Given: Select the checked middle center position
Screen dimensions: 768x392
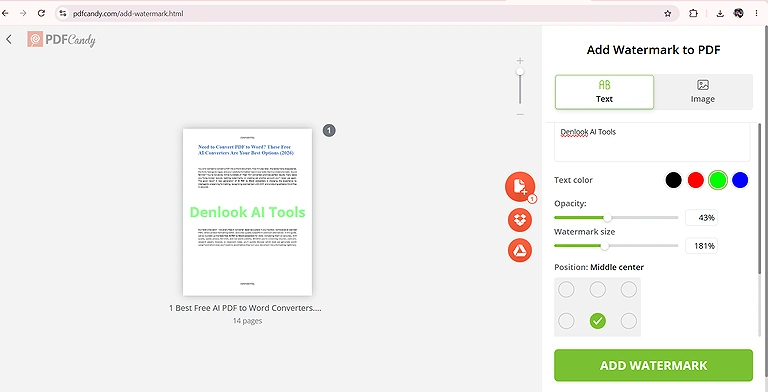Looking at the screenshot, I should [598, 321].
